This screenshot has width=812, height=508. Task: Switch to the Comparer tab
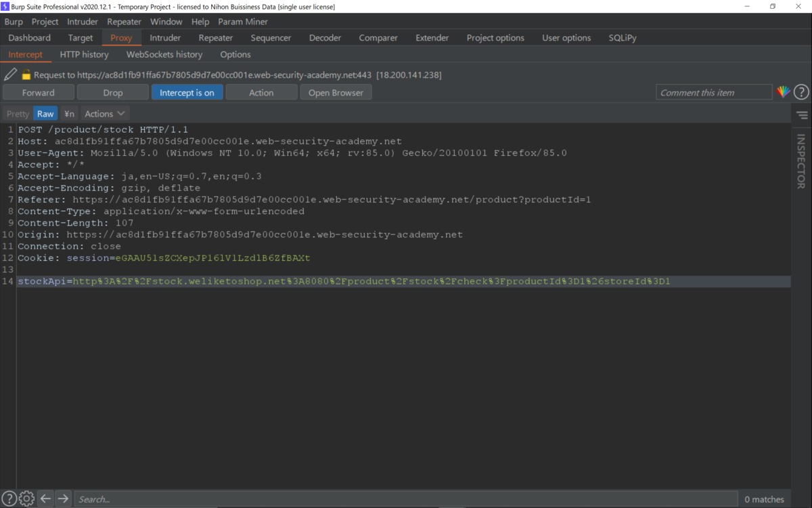click(378, 38)
